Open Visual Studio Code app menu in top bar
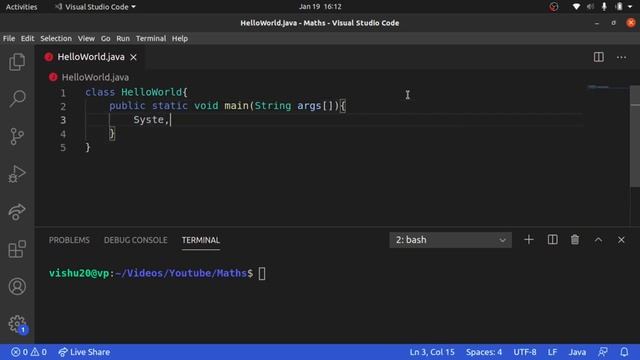This screenshot has height=360, width=640. pyautogui.click(x=95, y=7)
